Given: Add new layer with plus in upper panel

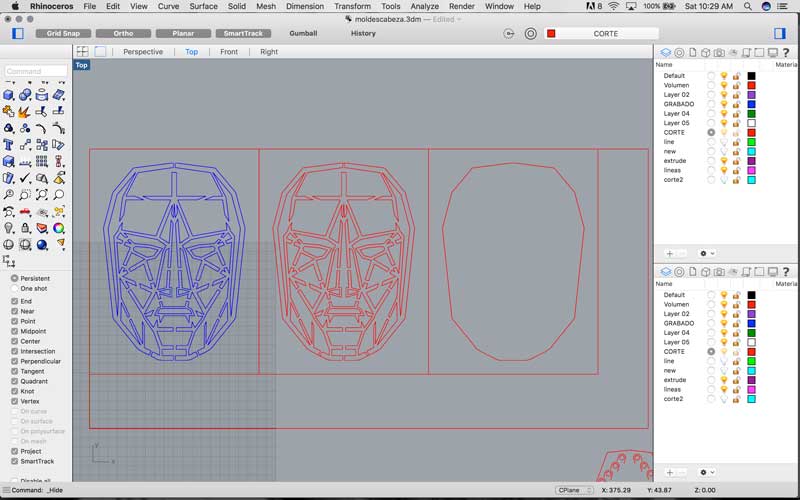Looking at the screenshot, I should coord(670,253).
